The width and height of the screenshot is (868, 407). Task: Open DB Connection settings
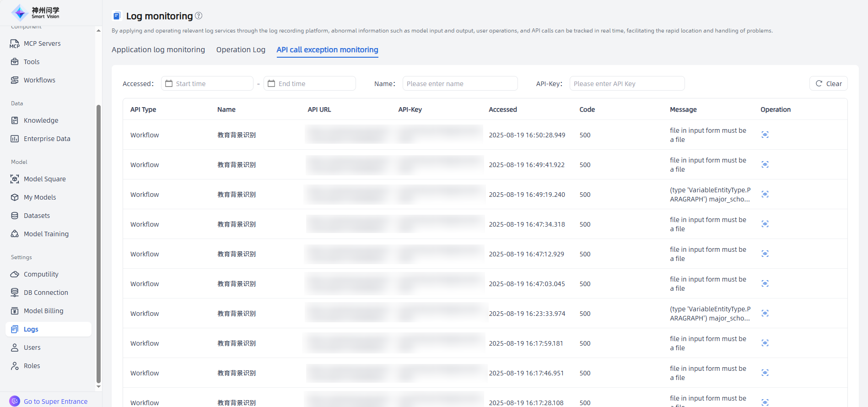46,293
